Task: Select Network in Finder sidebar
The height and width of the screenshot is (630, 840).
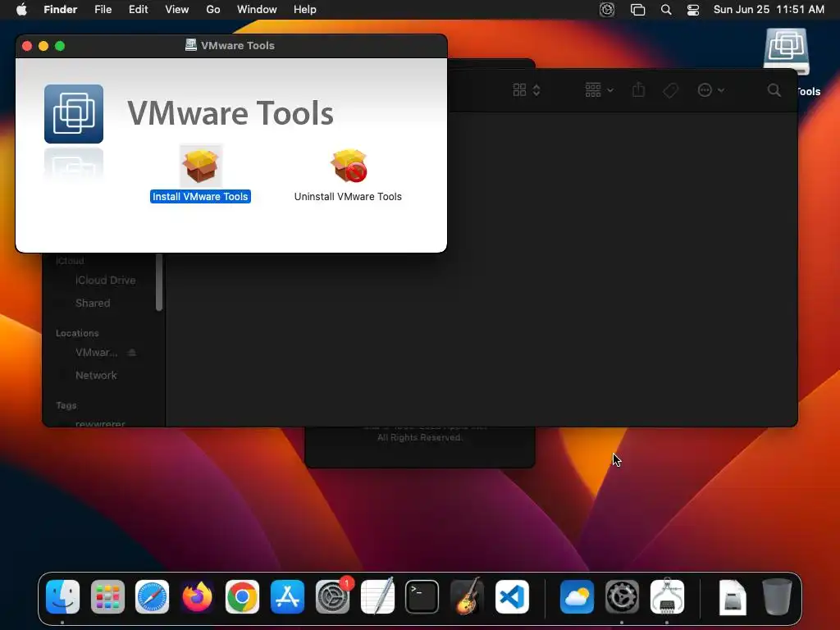Action: (96, 376)
